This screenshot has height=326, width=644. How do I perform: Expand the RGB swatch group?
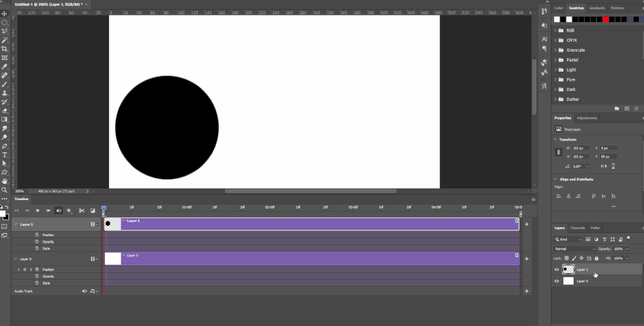pyautogui.click(x=556, y=30)
